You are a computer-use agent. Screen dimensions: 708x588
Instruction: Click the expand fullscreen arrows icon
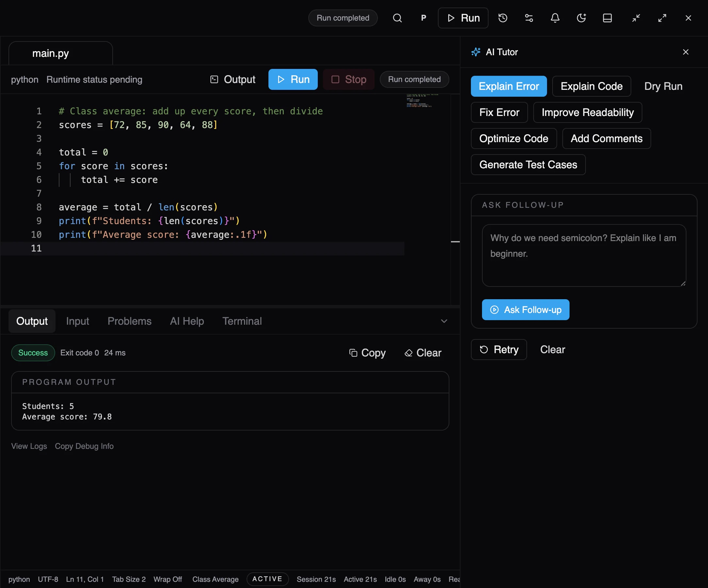pos(662,18)
